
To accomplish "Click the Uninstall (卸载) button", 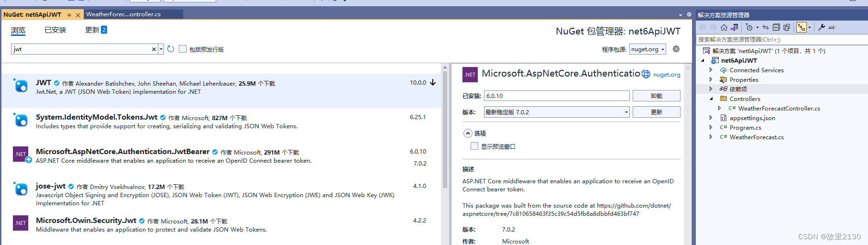I will point(656,96).
